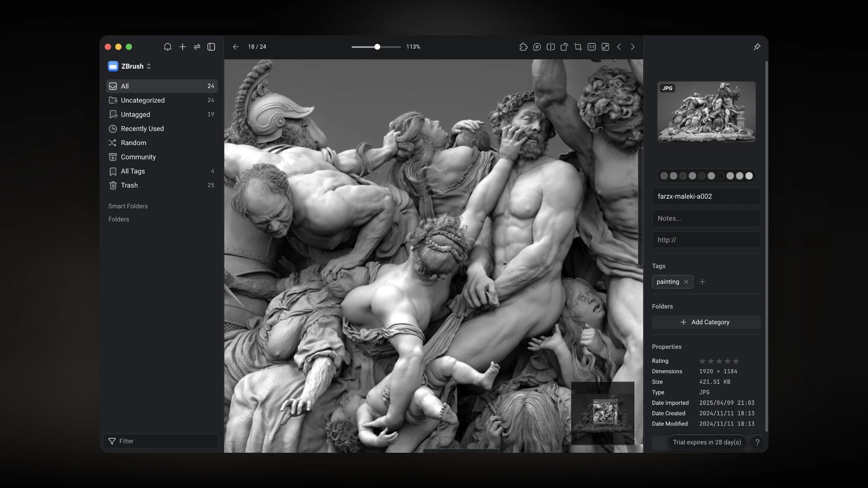Click the Properties section heading

pyautogui.click(x=666, y=347)
